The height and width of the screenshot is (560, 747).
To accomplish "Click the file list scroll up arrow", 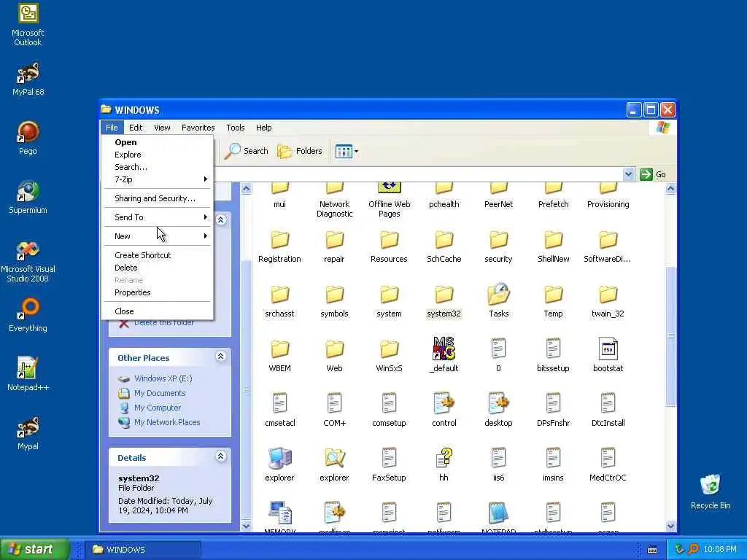I will [670, 189].
